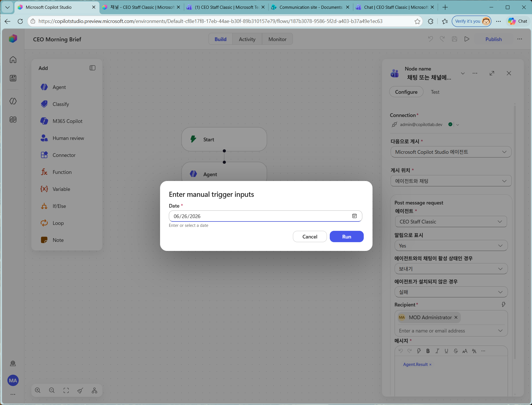Toggle strikethrough in the message editor
The image size is (532, 405).
coord(456,351)
